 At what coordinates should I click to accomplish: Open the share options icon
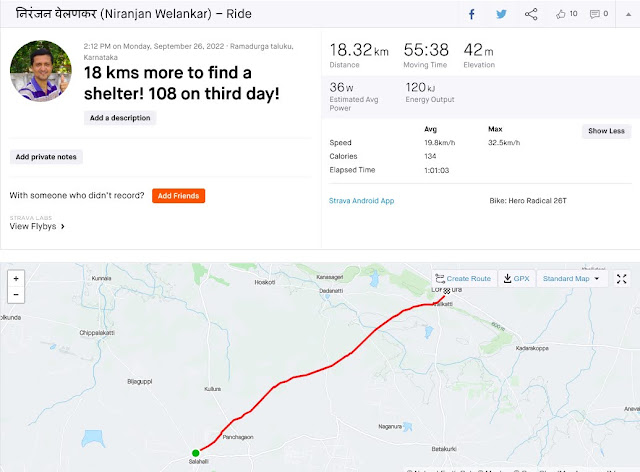pos(531,14)
